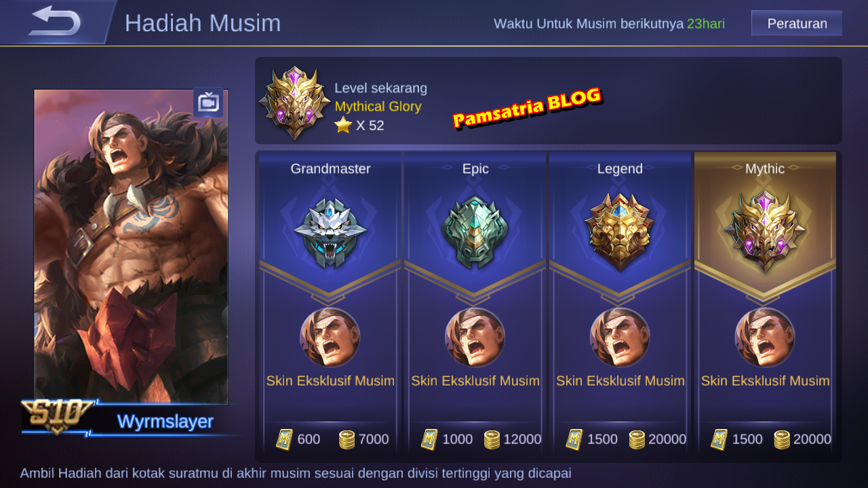
Task: Switch to the Grandmaster tier tab
Action: [330, 168]
